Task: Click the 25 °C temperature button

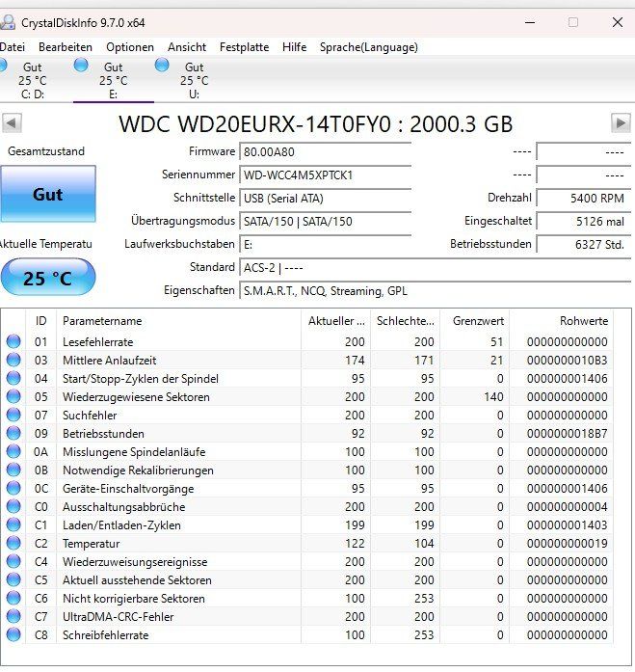Action: tap(48, 278)
